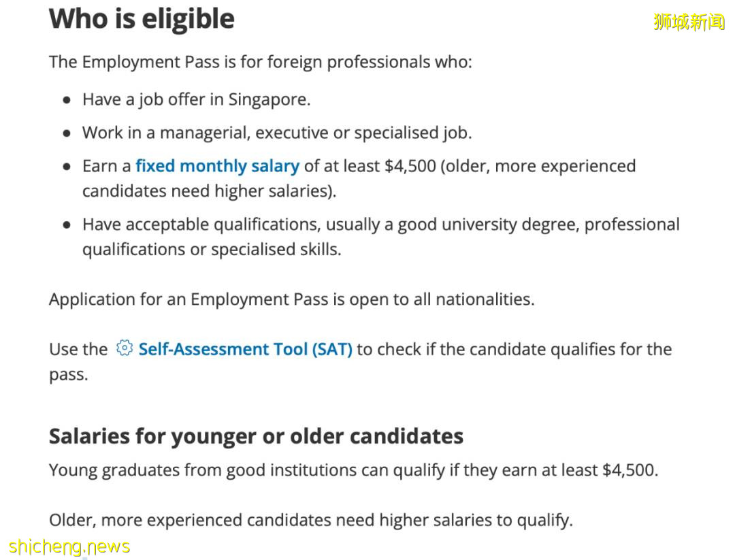The width and height of the screenshot is (735, 560).
Task: Follow the "fixed monthly salary" hyperlink
Action: click(x=217, y=166)
